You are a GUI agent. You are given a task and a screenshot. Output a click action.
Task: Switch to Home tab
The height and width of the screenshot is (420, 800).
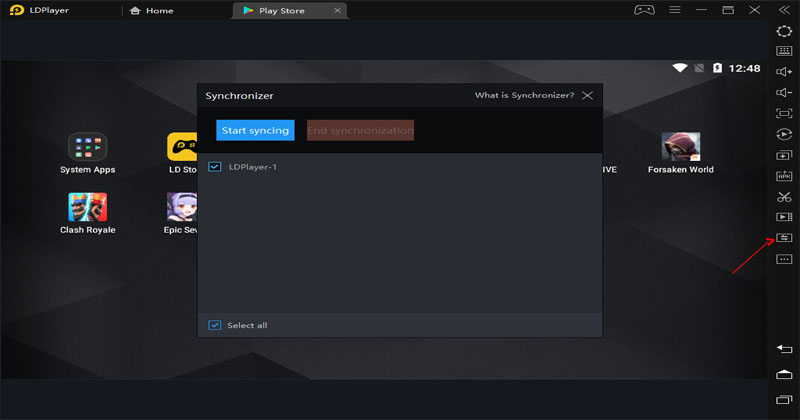(152, 11)
